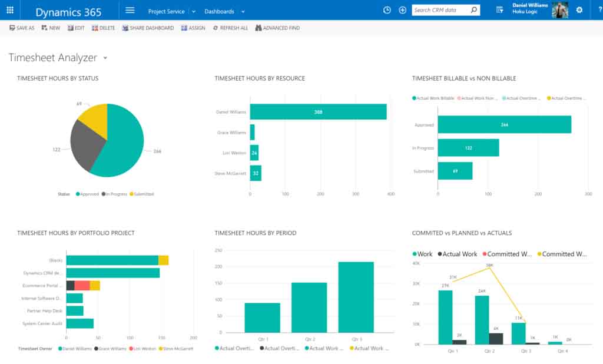Screen dimensions: 603x364
Task: Click Share Dashboard command
Action: point(148,28)
